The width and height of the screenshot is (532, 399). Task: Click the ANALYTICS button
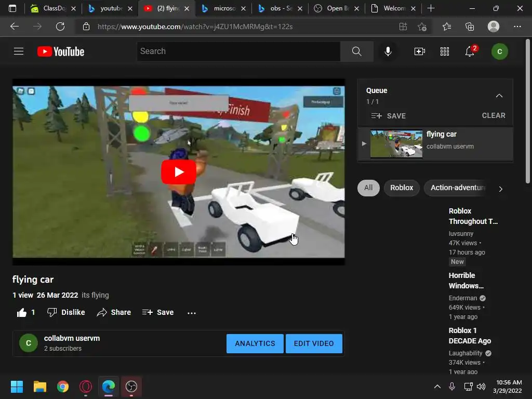(255, 343)
